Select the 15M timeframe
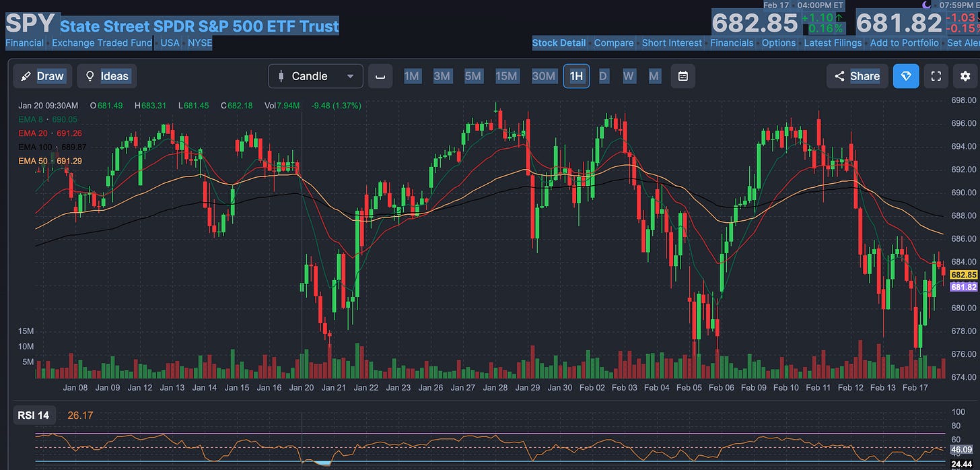This screenshot has height=470, width=980. [506, 76]
